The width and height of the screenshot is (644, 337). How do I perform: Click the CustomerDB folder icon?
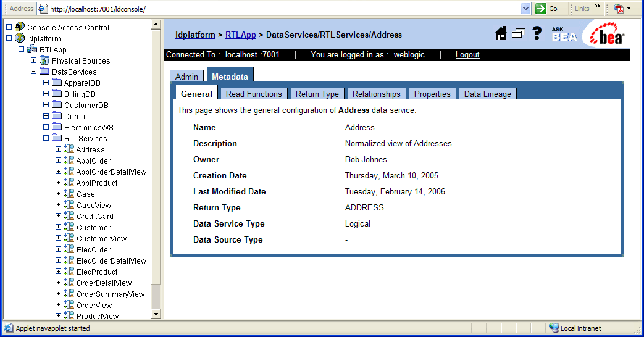(57, 105)
